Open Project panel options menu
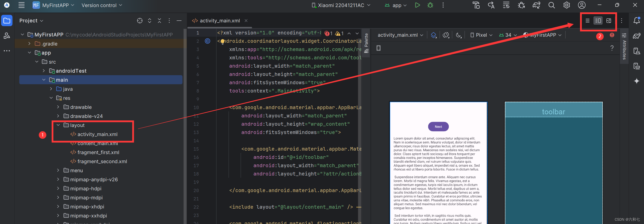The width and height of the screenshot is (644, 224). click(169, 21)
